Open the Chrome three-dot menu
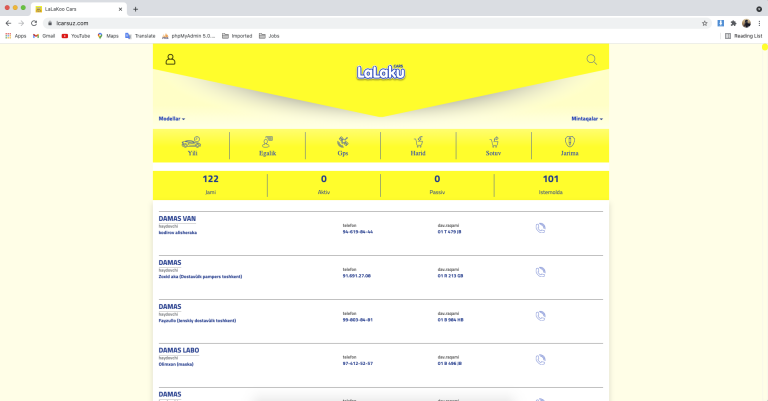This screenshot has height=401, width=768. click(759, 23)
